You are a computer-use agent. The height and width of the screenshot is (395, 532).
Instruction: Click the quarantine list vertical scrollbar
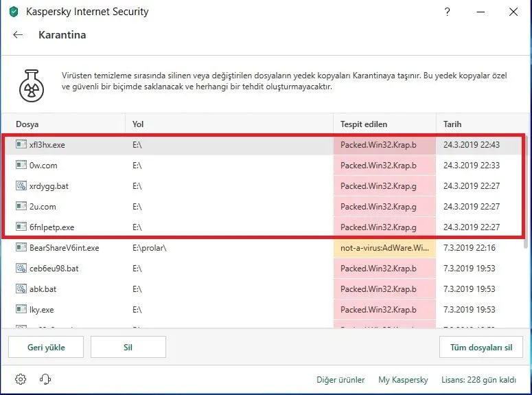tap(527, 192)
